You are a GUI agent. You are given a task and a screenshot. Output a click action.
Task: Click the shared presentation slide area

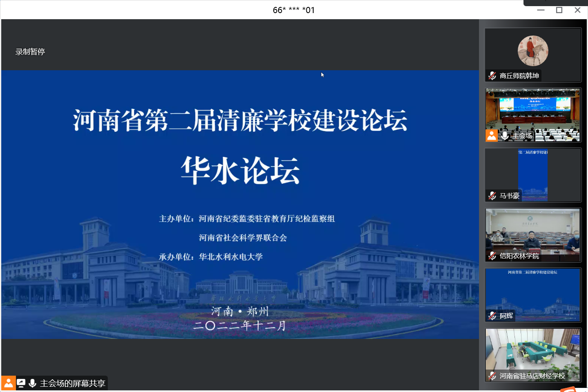(x=240, y=204)
